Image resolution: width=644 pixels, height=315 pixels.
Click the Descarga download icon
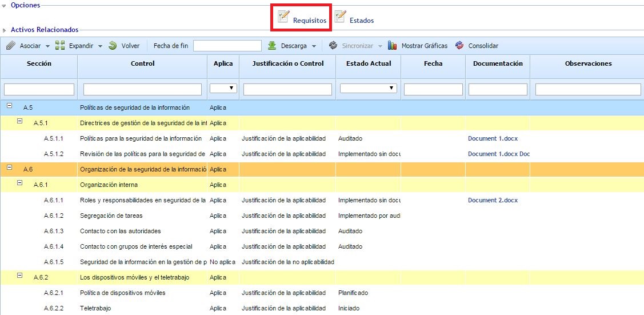click(273, 46)
